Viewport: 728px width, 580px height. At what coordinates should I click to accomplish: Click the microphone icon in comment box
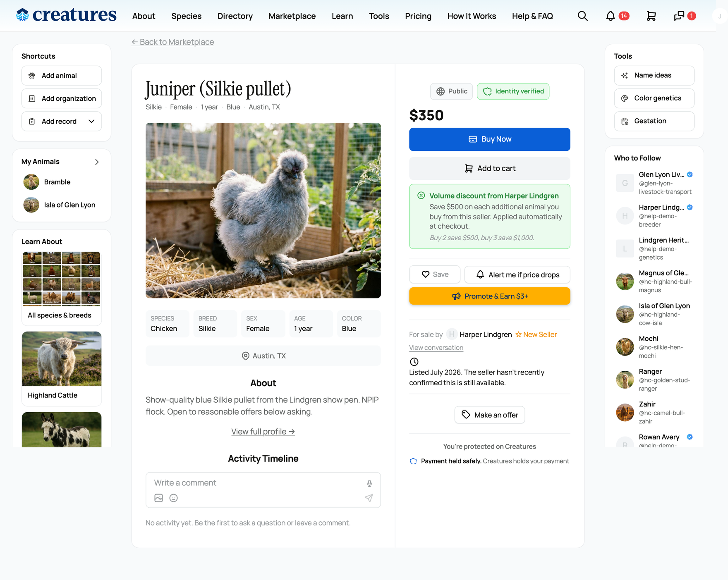pos(369,483)
